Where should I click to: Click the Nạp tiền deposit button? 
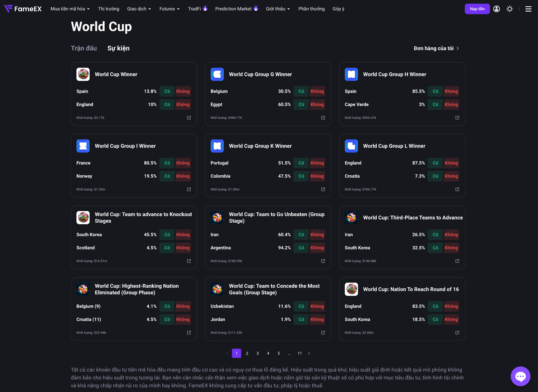pyautogui.click(x=477, y=9)
